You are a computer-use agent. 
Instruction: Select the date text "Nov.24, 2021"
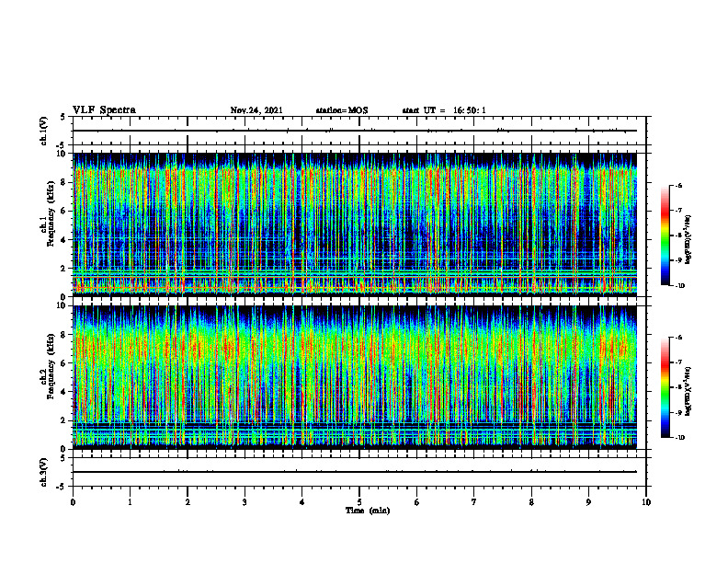tap(256, 110)
